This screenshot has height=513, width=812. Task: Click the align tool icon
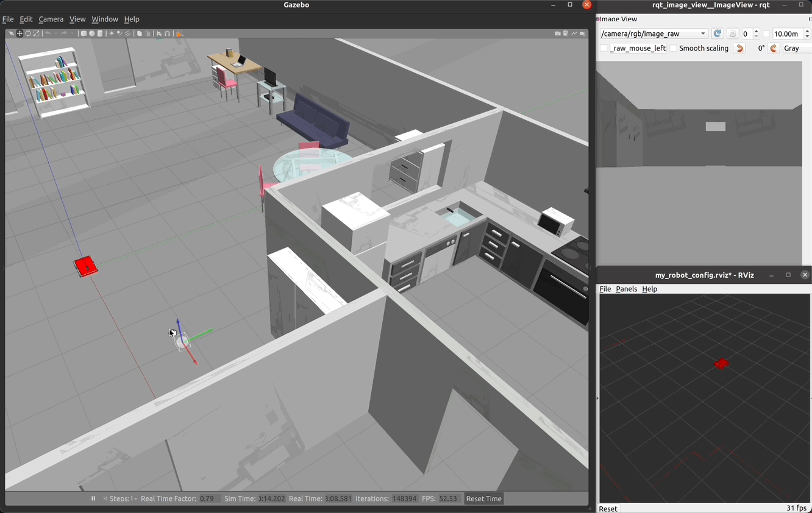pyautogui.click(x=159, y=34)
